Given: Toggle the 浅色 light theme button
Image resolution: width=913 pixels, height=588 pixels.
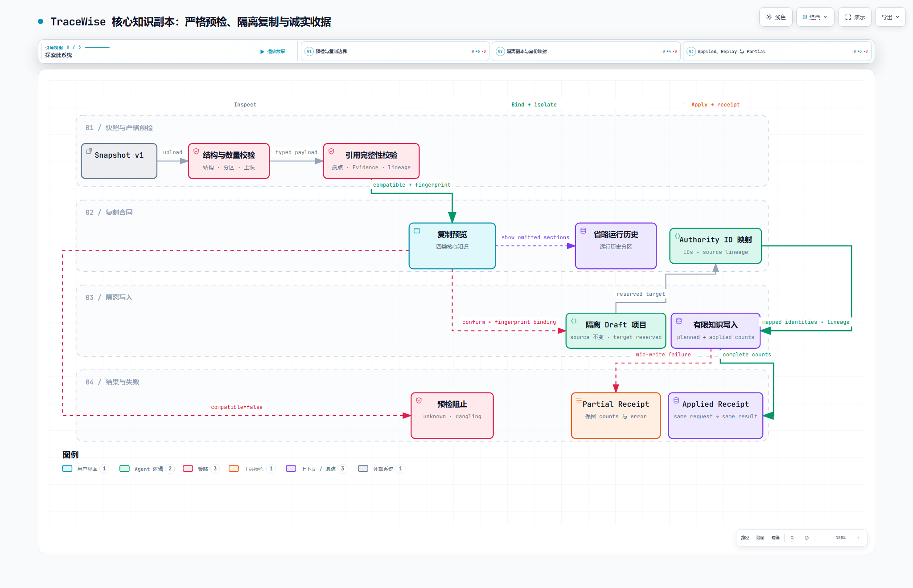Looking at the screenshot, I should (x=776, y=17).
